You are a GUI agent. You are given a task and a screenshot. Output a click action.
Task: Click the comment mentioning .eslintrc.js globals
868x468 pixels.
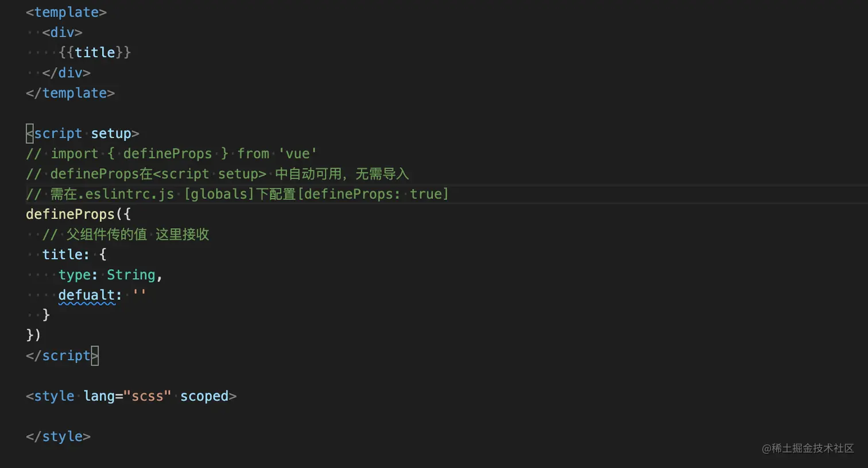click(237, 194)
